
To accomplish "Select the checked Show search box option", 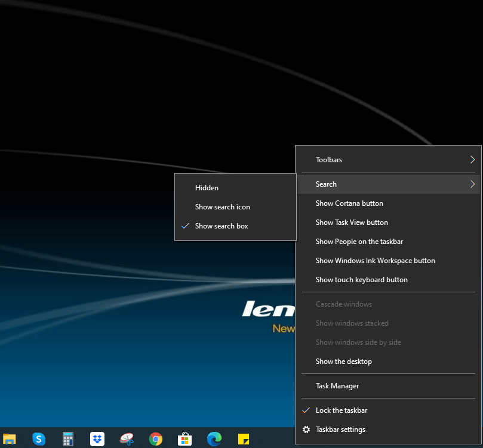I will (235, 226).
